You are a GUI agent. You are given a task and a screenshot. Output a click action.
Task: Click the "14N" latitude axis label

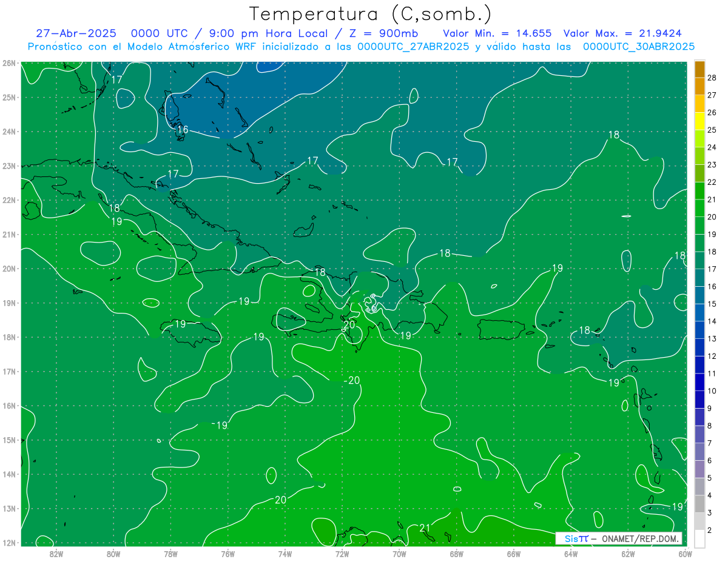tap(9, 474)
